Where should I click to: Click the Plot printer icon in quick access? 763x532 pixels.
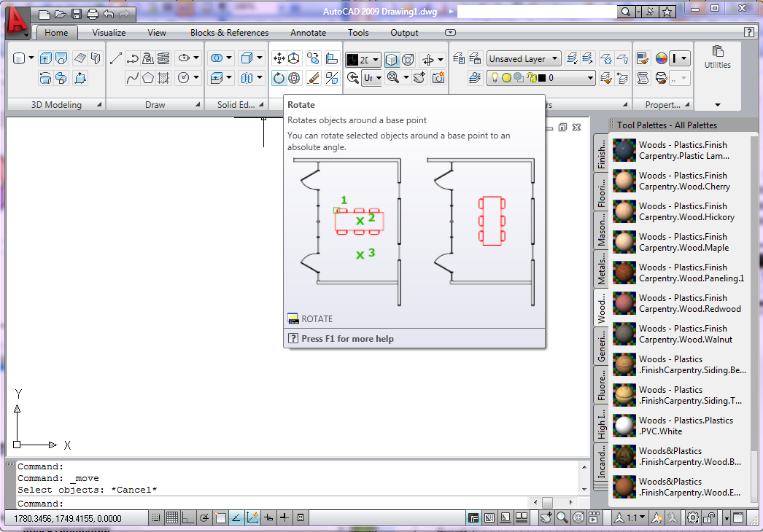[x=93, y=14]
